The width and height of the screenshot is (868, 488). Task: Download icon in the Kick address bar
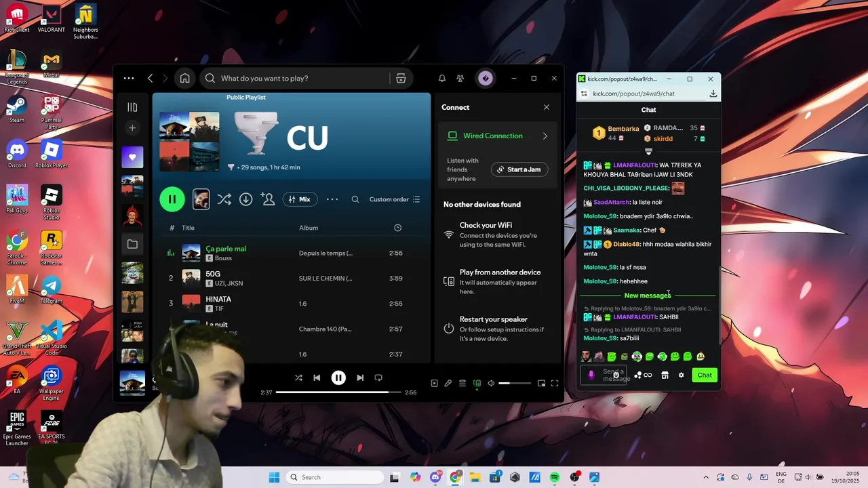pyautogui.click(x=713, y=94)
